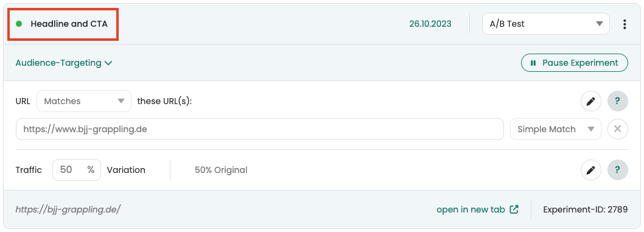Click the pencil icon to edit traffic split
Screen dimensions: 644x232
(x=591, y=170)
